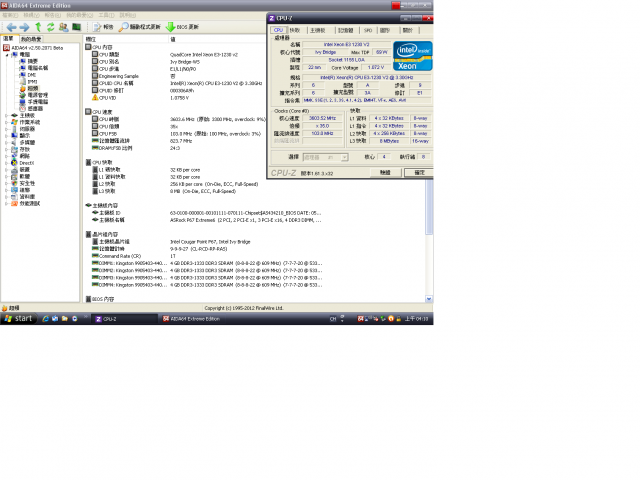
Task: Click the green monitor toolbar icon
Action: (x=76, y=27)
